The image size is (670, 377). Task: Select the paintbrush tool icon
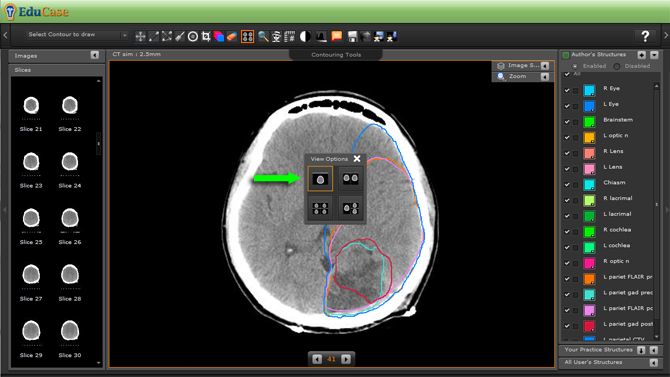[180, 37]
